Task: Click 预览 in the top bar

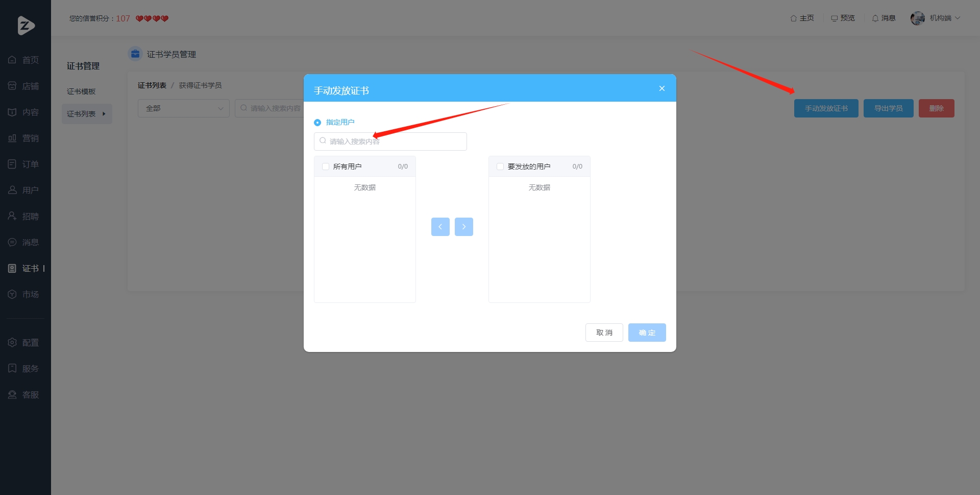Action: tap(843, 18)
